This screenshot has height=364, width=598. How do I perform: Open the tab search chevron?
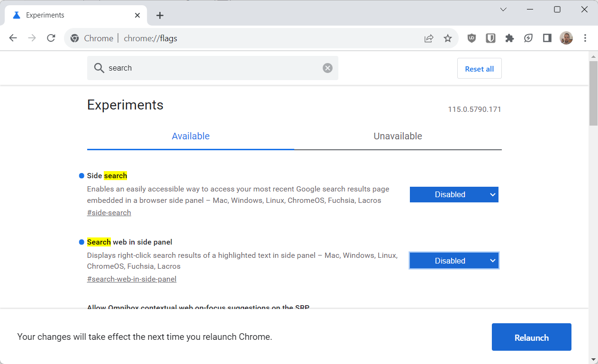tap(503, 9)
